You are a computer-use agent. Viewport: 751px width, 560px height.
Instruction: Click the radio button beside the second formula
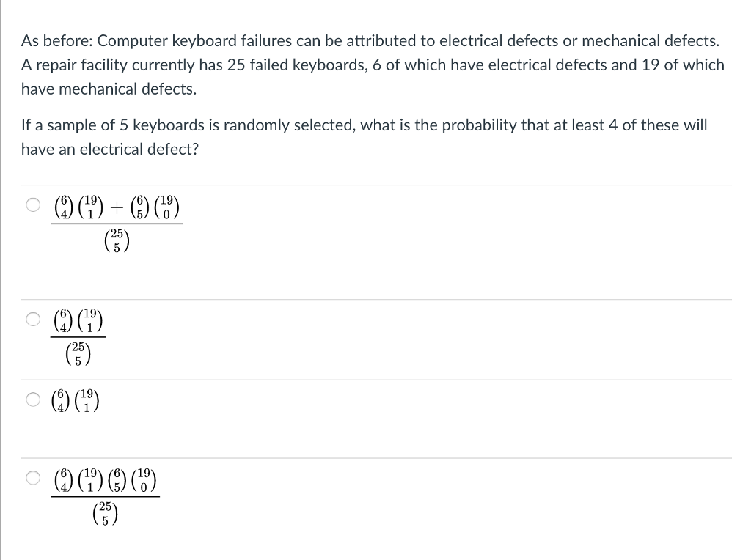33,320
